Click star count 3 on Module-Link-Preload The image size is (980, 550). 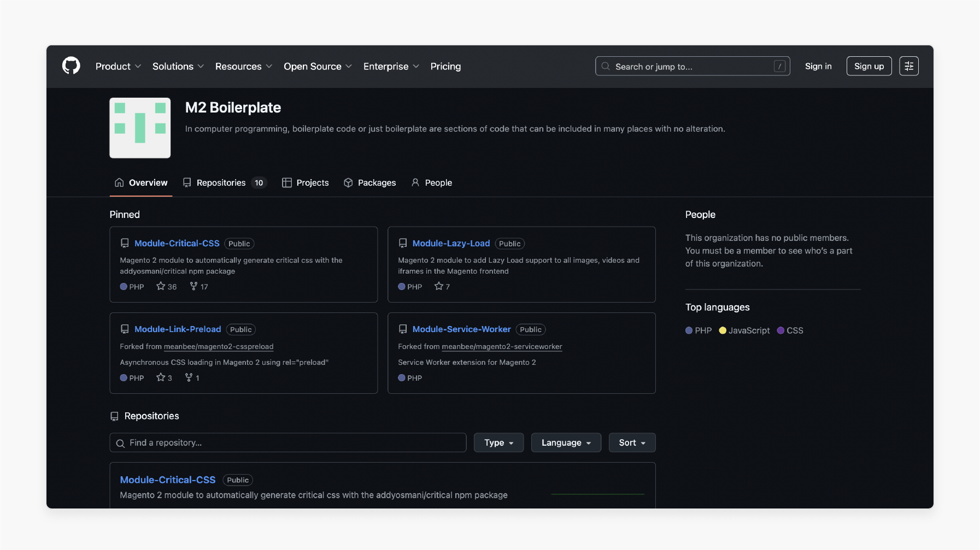164,377
